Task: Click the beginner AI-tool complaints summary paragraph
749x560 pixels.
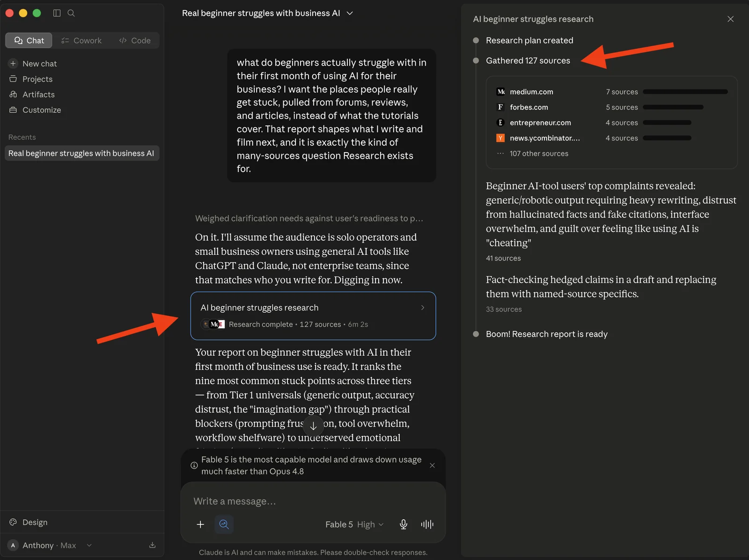Action: [x=611, y=214]
